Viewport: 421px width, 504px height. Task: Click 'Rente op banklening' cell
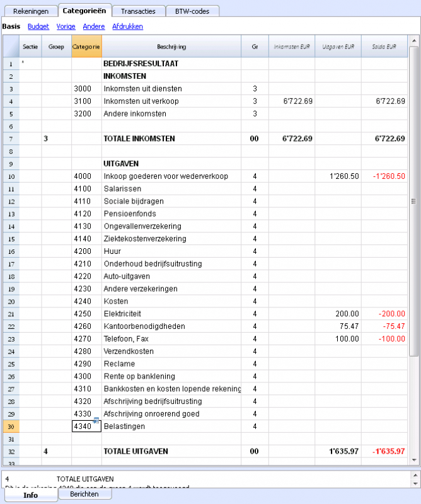pyautogui.click(x=171, y=377)
